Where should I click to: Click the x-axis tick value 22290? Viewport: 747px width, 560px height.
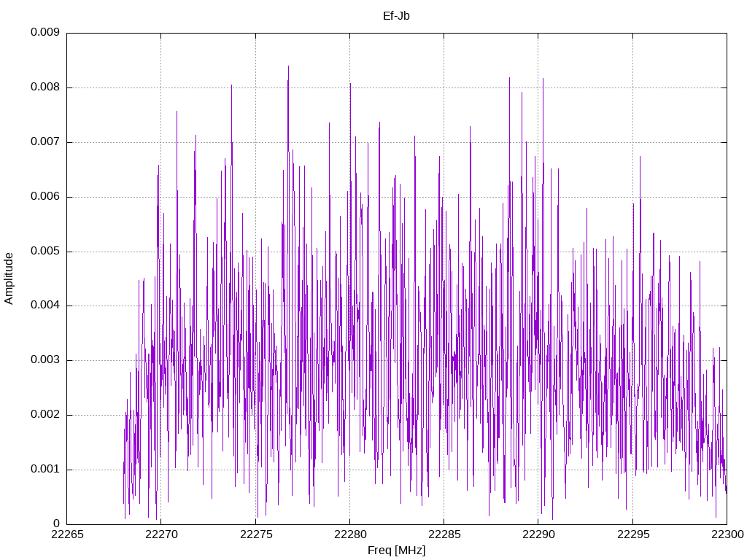coord(538,534)
